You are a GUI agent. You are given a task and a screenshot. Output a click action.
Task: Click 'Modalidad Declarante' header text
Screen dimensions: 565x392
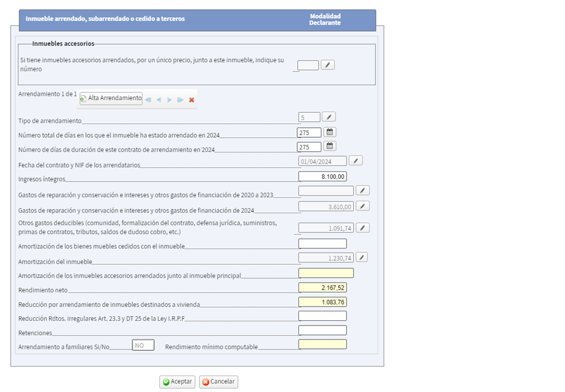pyautogui.click(x=325, y=19)
